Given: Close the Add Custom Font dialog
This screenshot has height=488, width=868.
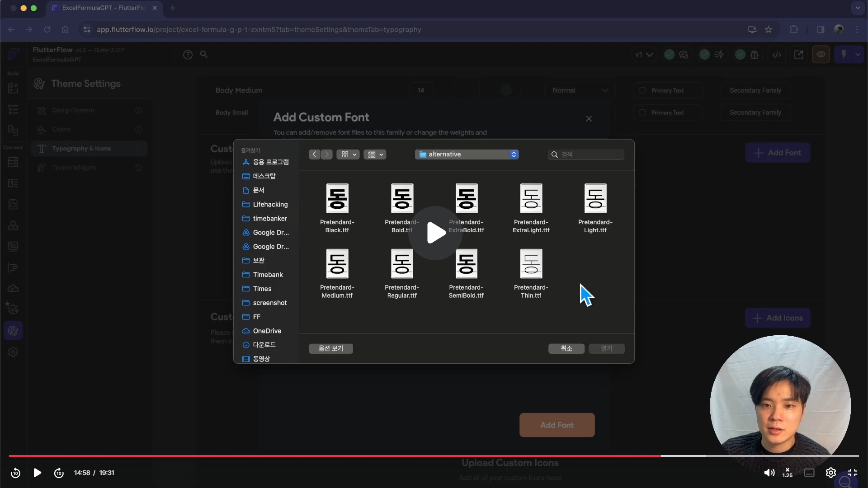Looking at the screenshot, I should [x=589, y=119].
